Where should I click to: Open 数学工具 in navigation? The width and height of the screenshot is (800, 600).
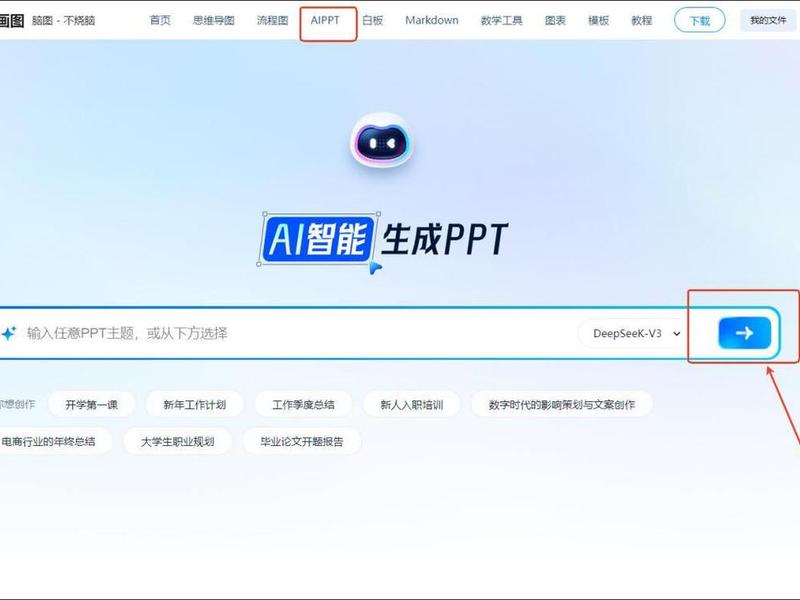[x=501, y=20]
